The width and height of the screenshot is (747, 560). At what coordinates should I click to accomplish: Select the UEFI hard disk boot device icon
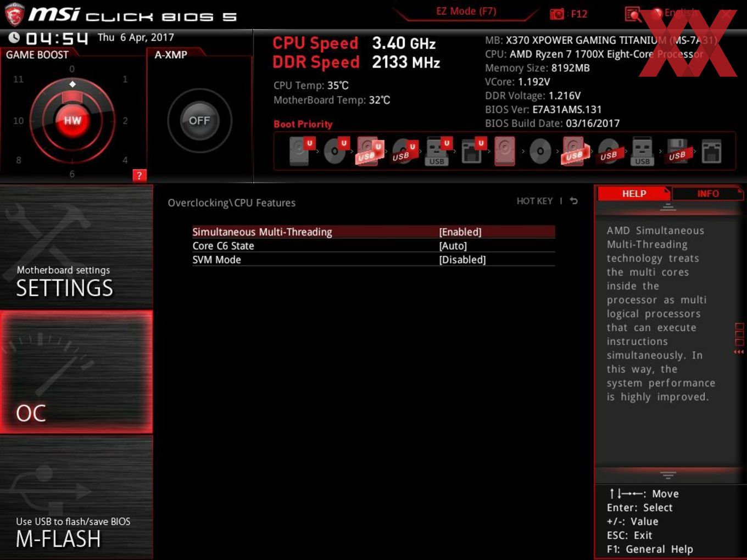pos(301,151)
